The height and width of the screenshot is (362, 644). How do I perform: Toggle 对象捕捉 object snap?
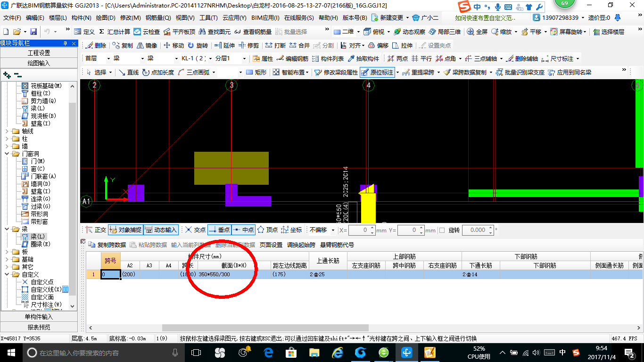pyautogui.click(x=125, y=230)
